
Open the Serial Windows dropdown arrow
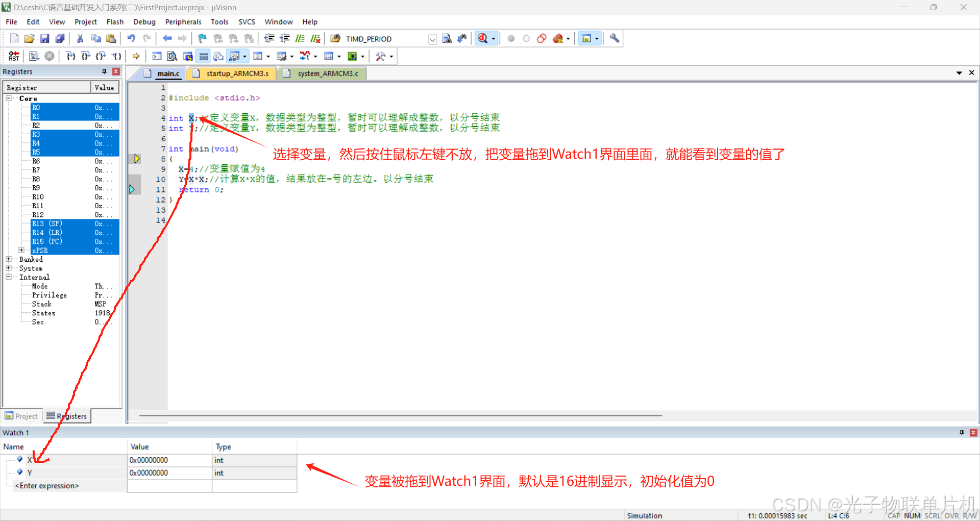(292, 57)
